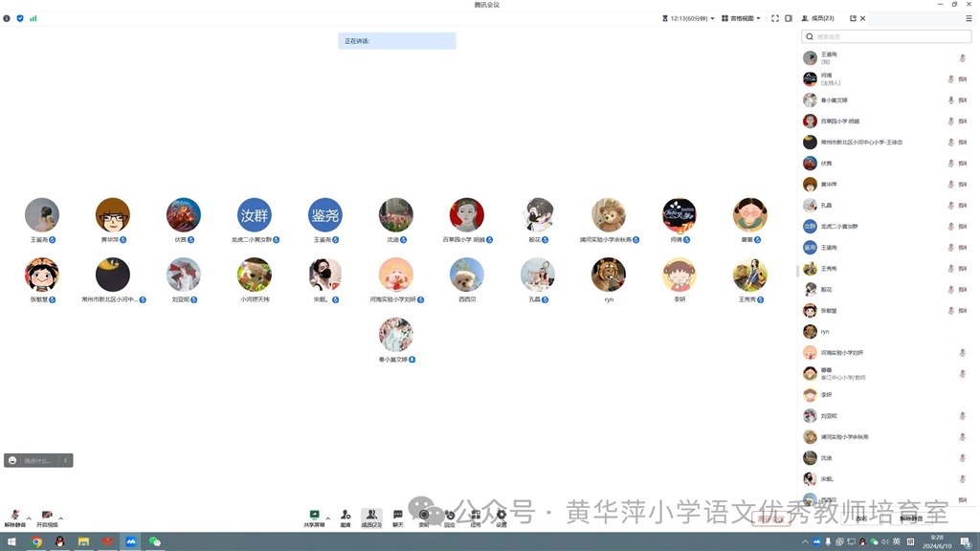Image resolution: width=980 pixels, height=551 pixels.
Task: Select the ryn lion avatar tile
Action: pyautogui.click(x=609, y=275)
